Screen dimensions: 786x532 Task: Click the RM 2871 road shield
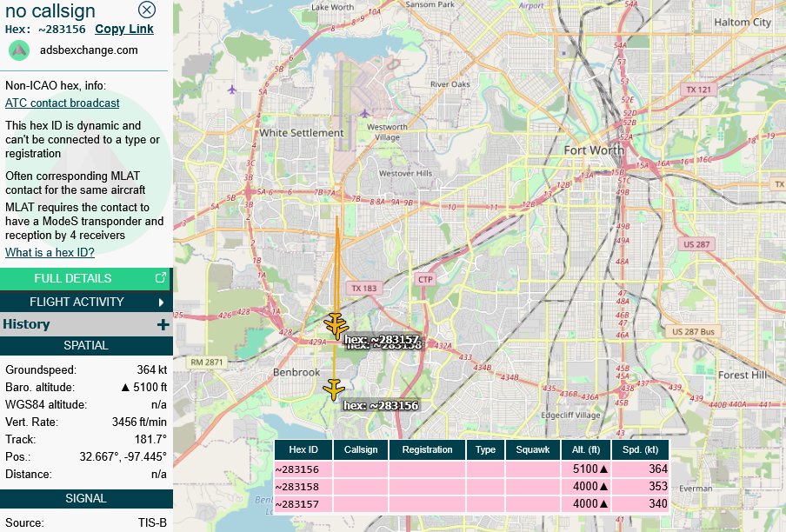pyautogui.click(x=207, y=362)
